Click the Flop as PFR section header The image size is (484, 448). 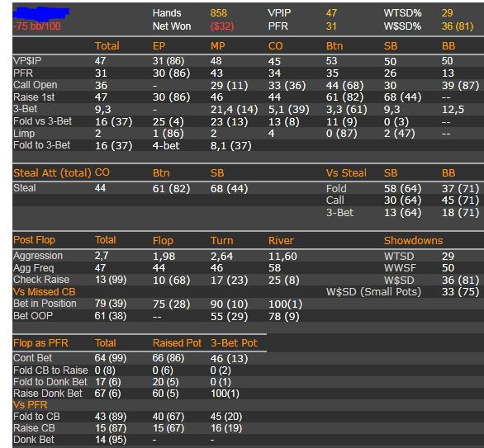[x=40, y=343]
